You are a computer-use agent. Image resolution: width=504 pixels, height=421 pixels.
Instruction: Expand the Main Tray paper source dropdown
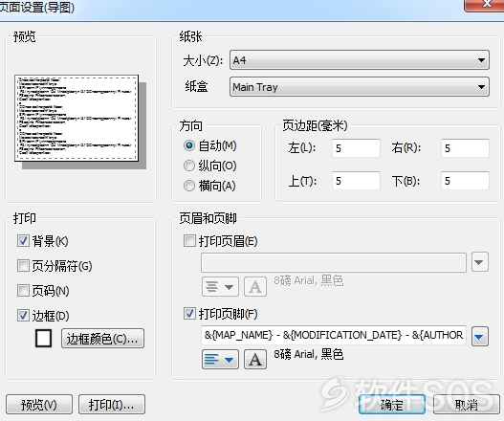[360, 87]
